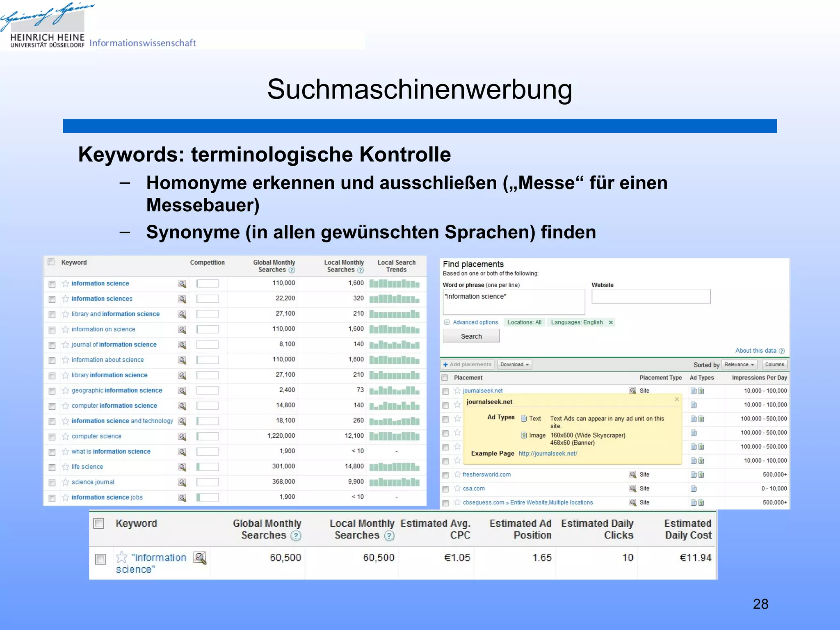Star the cbseguess.com placement
The width and height of the screenshot is (840, 630).
[x=457, y=502]
